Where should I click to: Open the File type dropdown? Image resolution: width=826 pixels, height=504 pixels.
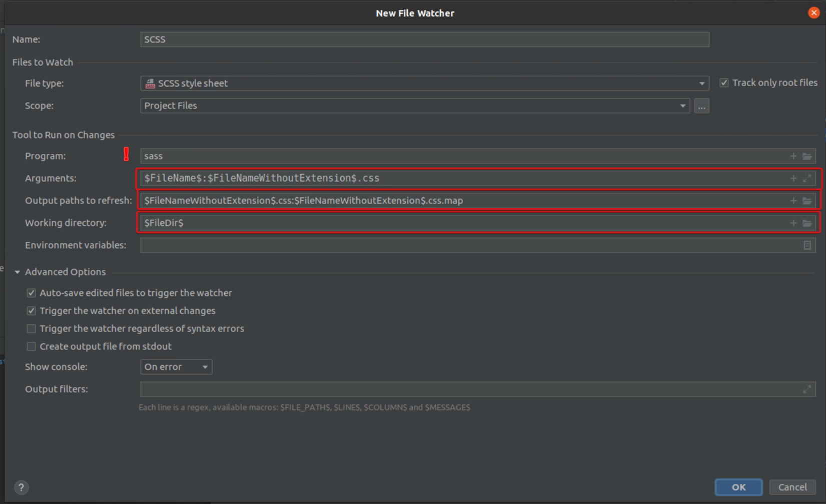pyautogui.click(x=424, y=83)
